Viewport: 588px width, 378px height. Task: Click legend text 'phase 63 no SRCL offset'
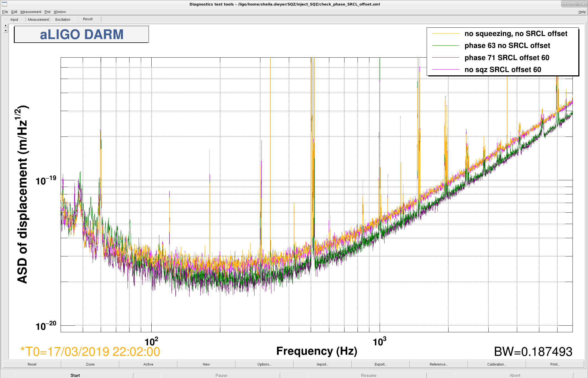pyautogui.click(x=507, y=46)
